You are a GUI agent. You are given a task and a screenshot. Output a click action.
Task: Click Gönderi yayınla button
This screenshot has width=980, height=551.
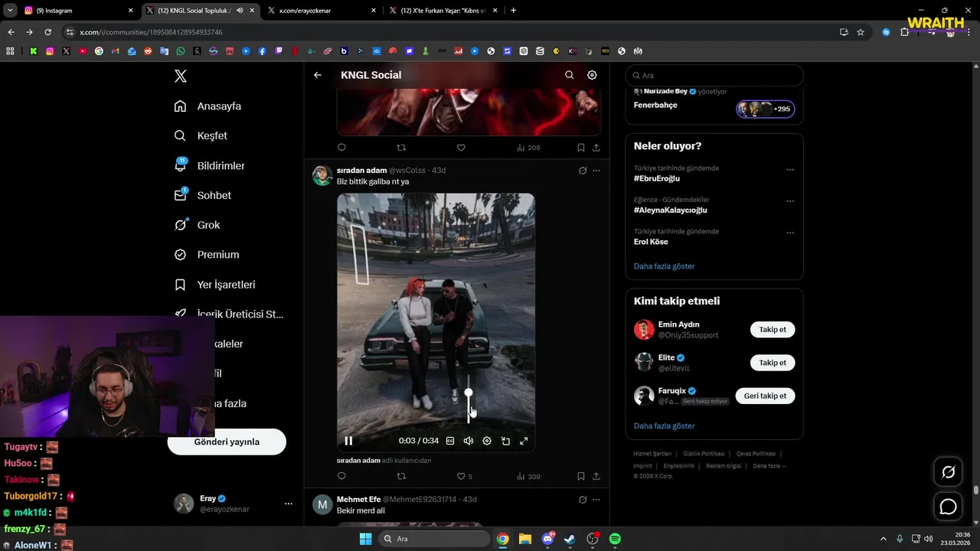coord(227,442)
